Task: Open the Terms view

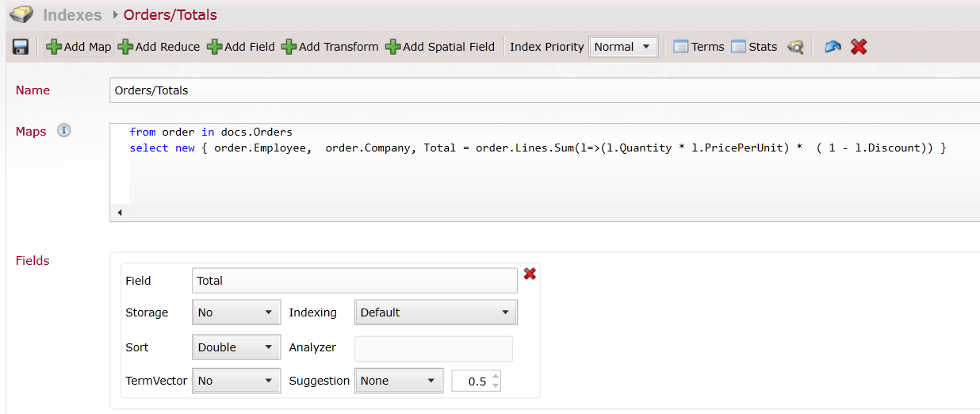Action: (x=699, y=47)
